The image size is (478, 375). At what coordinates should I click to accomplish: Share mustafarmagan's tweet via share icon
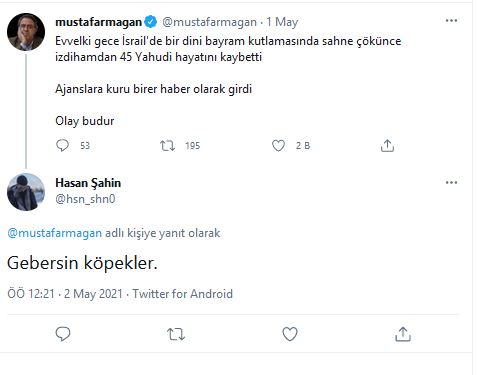[x=387, y=146]
